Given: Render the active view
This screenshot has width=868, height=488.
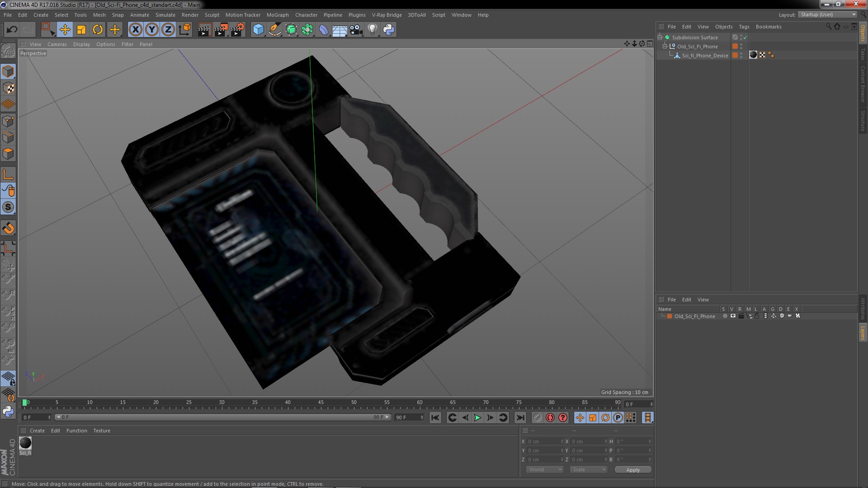Looking at the screenshot, I should pyautogui.click(x=204, y=30).
